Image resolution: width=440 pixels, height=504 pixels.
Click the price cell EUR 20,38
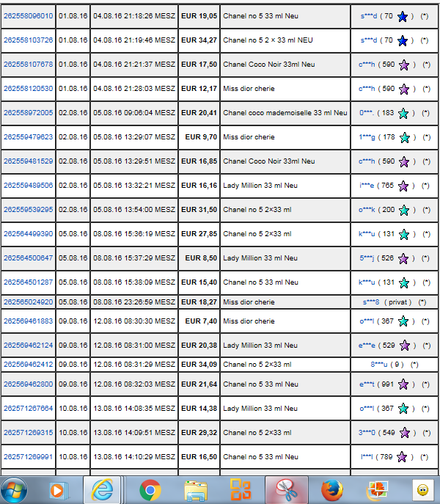click(199, 346)
